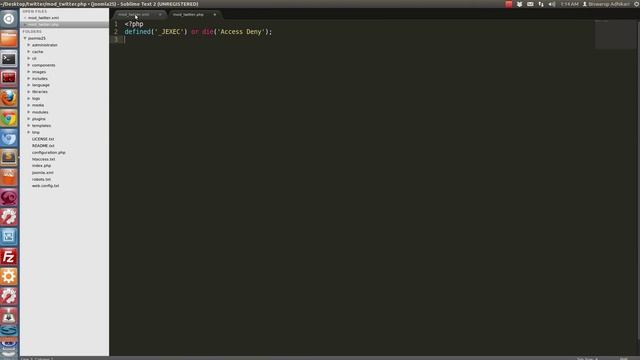Click the red indicator icon in top panel
The height and width of the screenshot is (360, 640).
coord(509,4)
